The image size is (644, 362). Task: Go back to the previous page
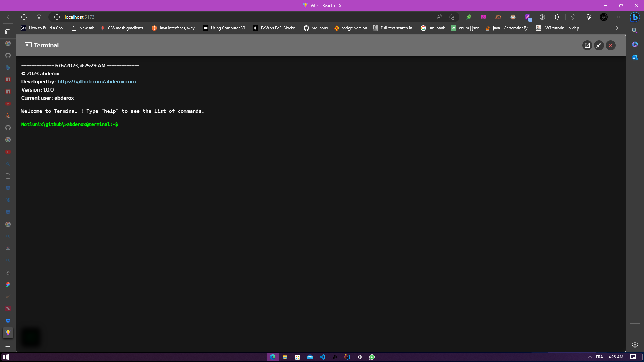[9, 17]
